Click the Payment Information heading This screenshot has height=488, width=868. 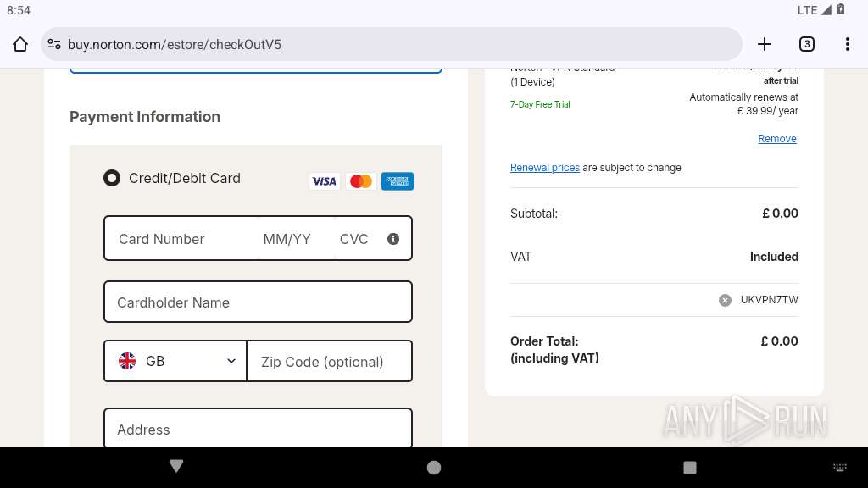(x=145, y=117)
